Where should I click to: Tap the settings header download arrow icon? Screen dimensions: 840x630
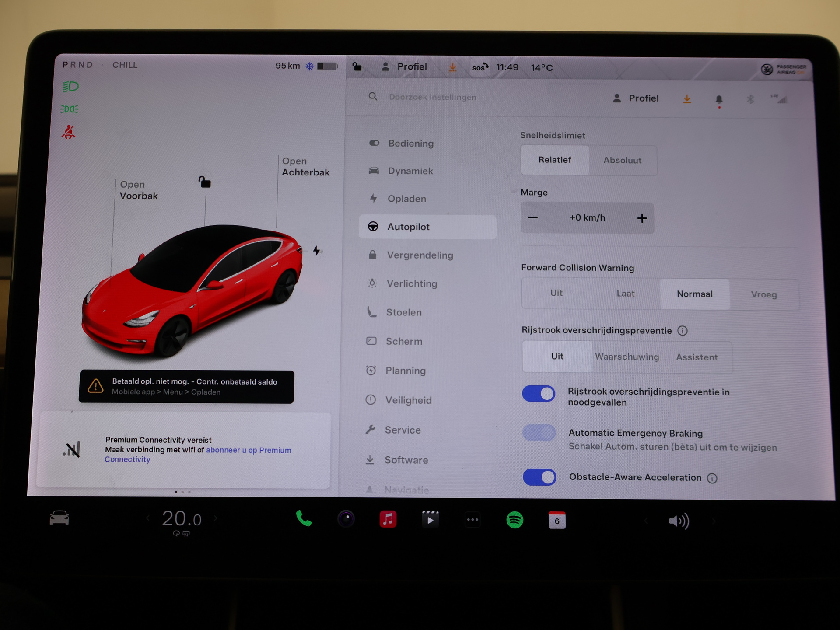(x=687, y=99)
